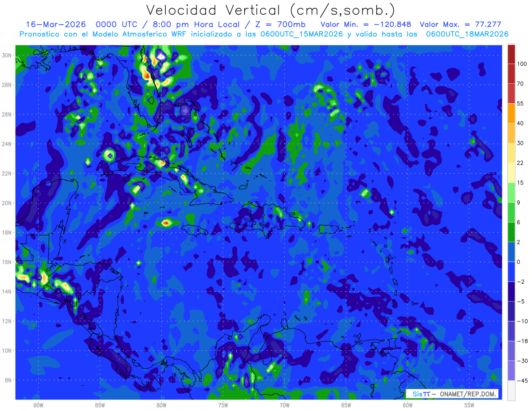Image resolution: width=532 pixels, height=411 pixels.
Task: Pick the white colorbar segment below -45
Action: pos(511,390)
